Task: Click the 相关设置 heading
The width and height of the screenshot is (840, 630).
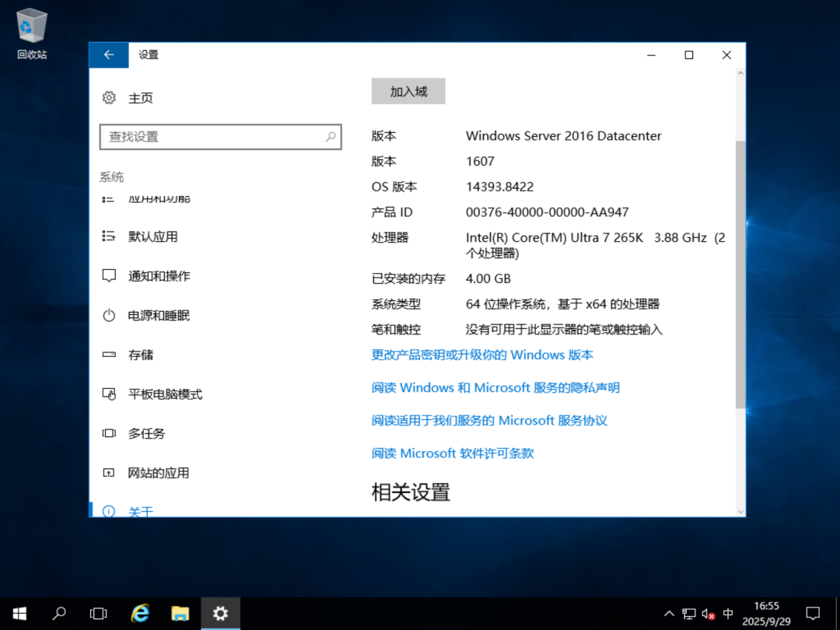Action: (411, 492)
